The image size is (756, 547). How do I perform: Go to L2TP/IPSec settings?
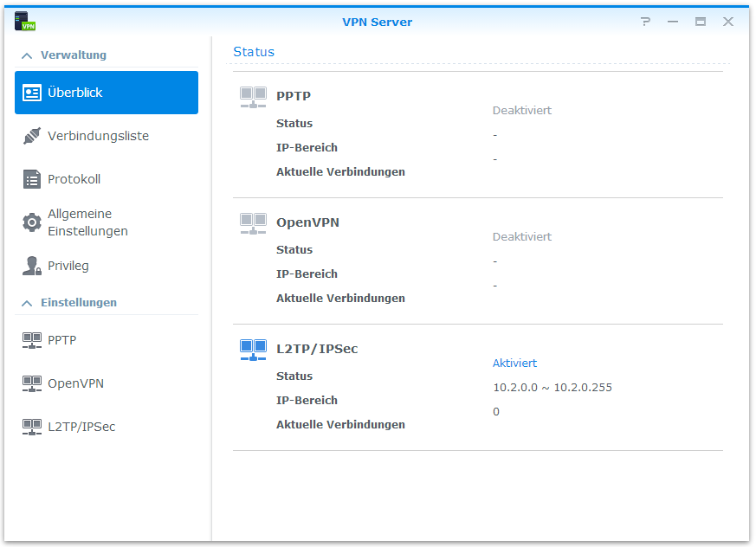pos(81,427)
